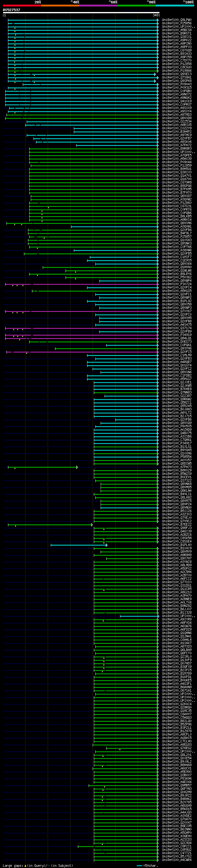Viewport: 197px width, 868px height.
Task: Select hit label UniRef100_Q8VXD8
Action: coord(177,118)
